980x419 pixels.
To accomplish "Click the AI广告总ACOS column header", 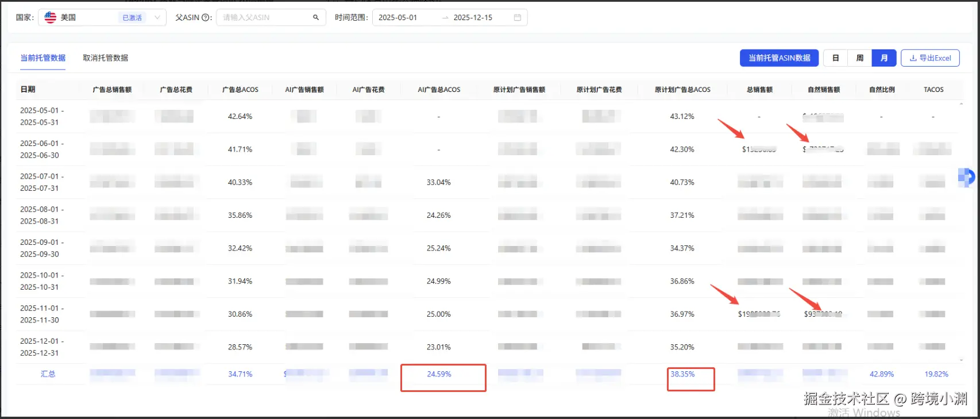I will click(x=439, y=89).
